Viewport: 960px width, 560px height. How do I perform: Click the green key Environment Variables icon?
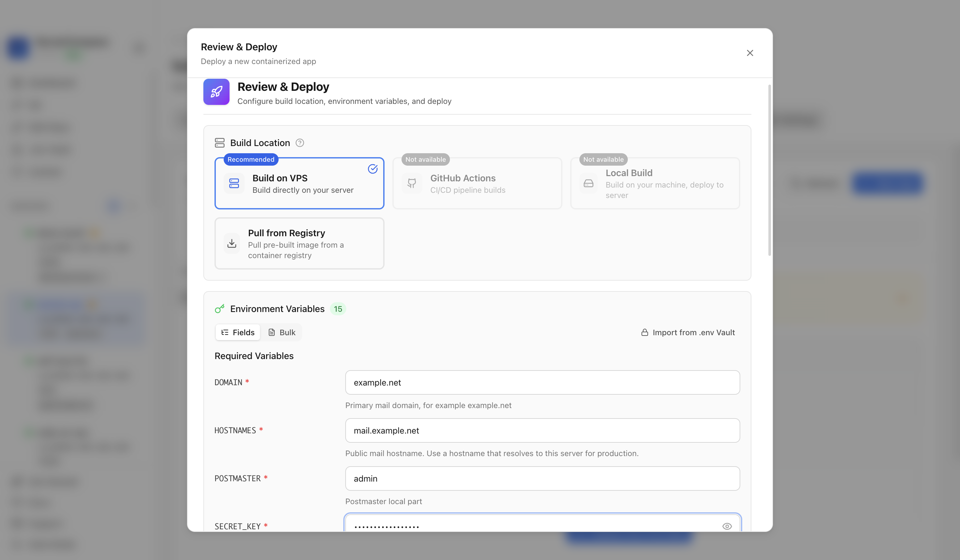[x=220, y=309]
